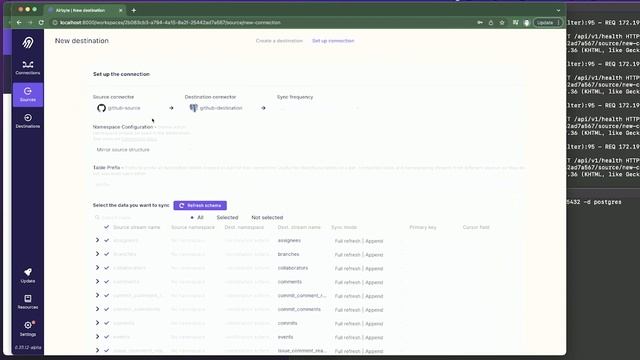Reload the page with the browser refresh icon
The height and width of the screenshot is (360, 640).
click(41, 22)
